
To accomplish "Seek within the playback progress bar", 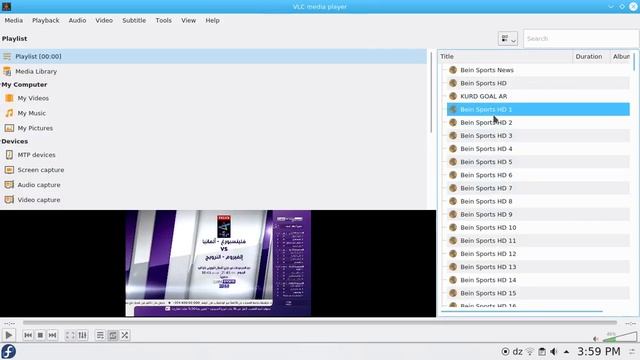I will click(320, 322).
